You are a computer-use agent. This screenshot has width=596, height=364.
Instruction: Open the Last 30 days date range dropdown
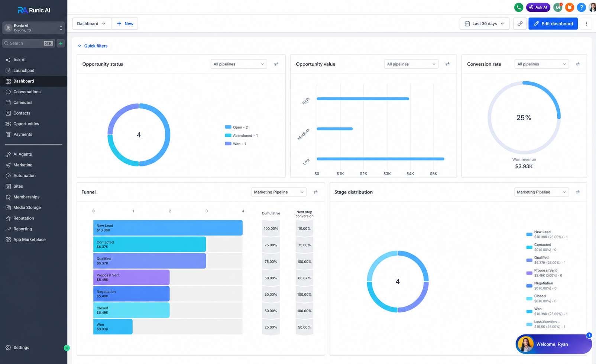[x=484, y=23]
